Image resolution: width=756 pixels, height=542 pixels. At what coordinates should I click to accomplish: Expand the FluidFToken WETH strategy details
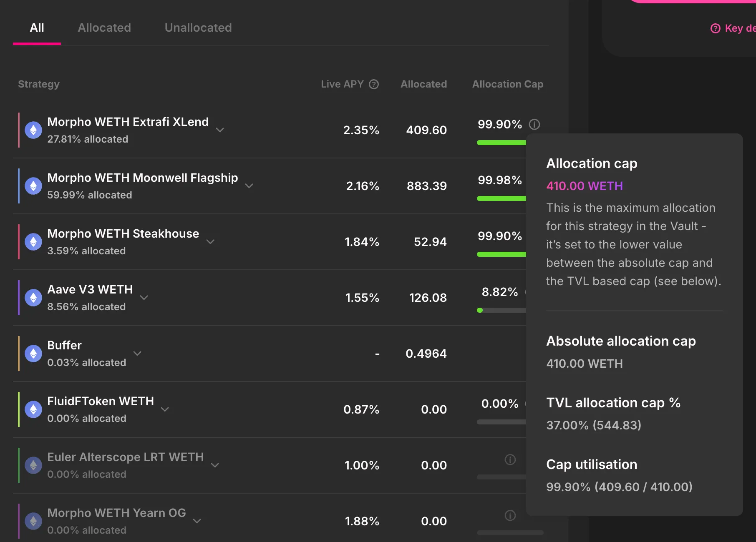(x=165, y=409)
